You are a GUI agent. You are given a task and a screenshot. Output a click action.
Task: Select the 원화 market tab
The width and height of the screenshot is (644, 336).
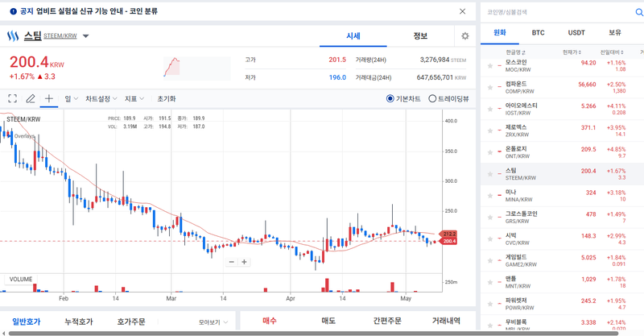pyautogui.click(x=500, y=33)
